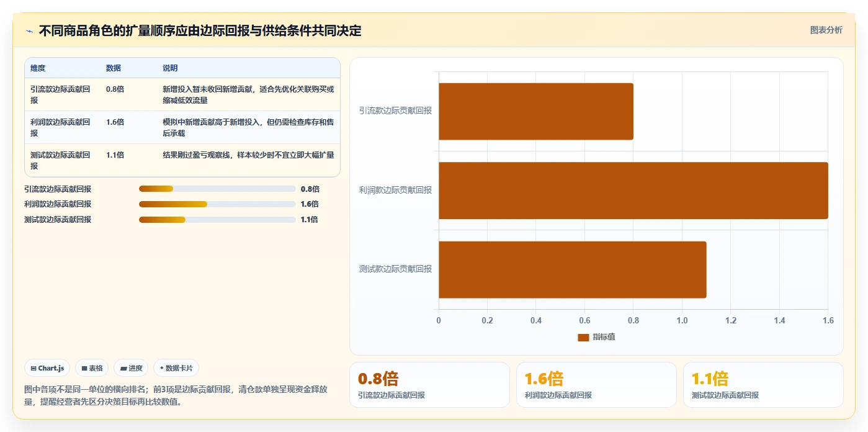Click chart y-axis label 引流款边际贡献回报
This screenshot has height=432, width=868.
point(395,111)
